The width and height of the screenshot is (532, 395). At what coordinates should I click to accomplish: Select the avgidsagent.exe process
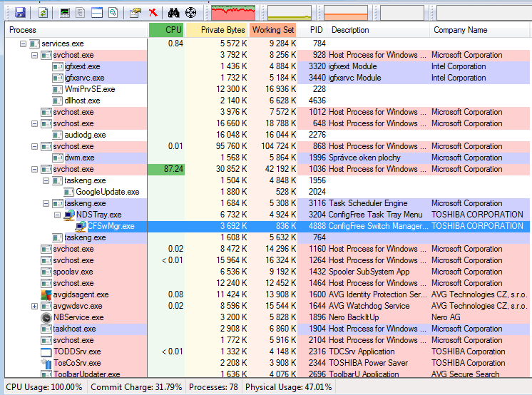tap(81, 294)
